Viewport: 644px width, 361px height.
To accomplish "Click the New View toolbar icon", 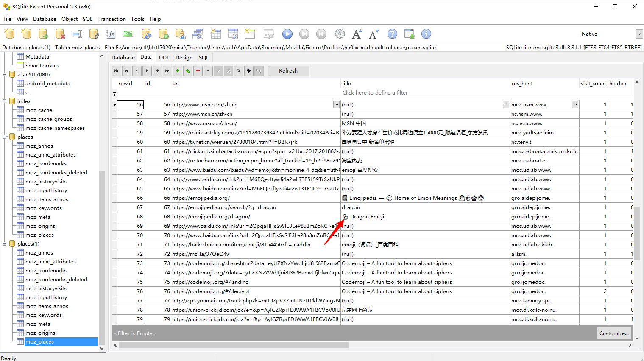I will 250,34.
